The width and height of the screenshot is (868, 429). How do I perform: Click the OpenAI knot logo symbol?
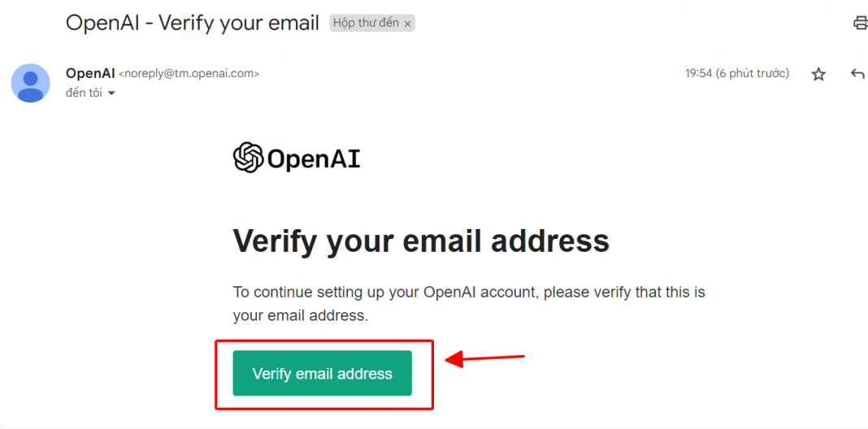pos(248,158)
